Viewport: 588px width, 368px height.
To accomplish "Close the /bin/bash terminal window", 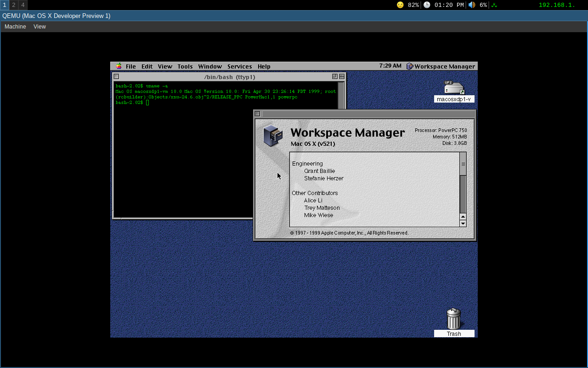I will click(x=117, y=77).
